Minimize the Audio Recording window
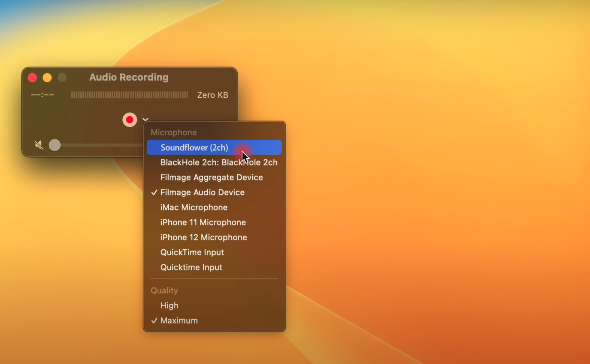 pyautogui.click(x=47, y=78)
